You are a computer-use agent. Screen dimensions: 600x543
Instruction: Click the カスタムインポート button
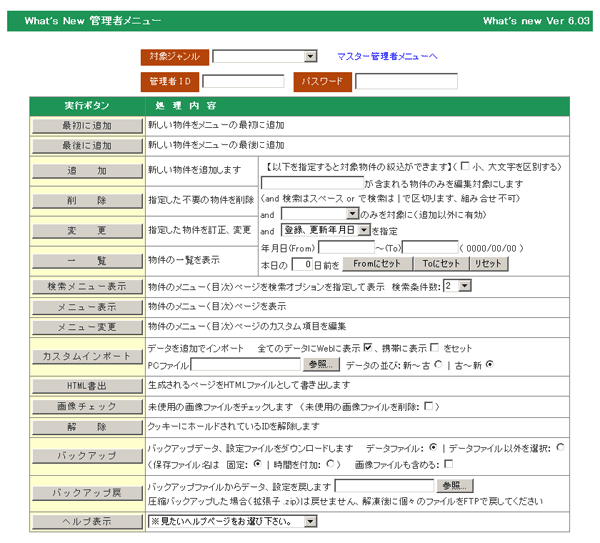(87, 357)
